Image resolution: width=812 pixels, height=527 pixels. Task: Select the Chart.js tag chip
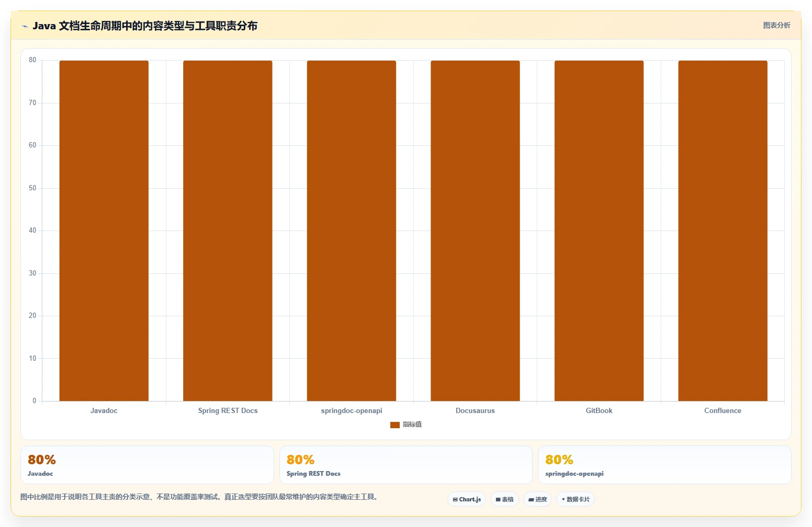pos(467,499)
